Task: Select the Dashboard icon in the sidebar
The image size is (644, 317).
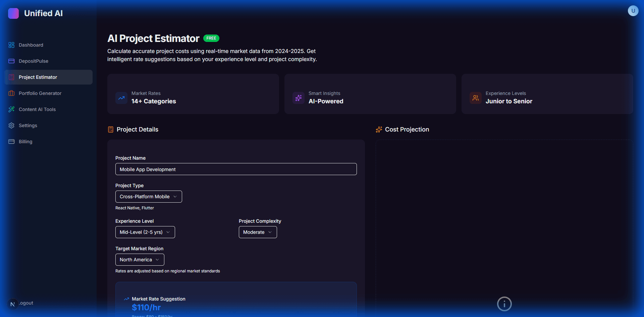Action: pyautogui.click(x=11, y=45)
